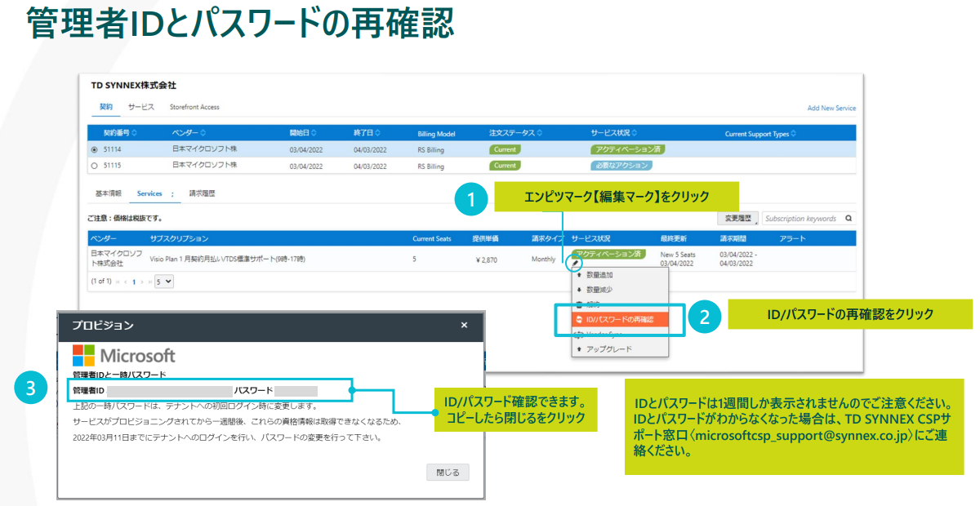The image size is (980, 506).
Task: Click sort icon next to 開始日
Action: 314,133
